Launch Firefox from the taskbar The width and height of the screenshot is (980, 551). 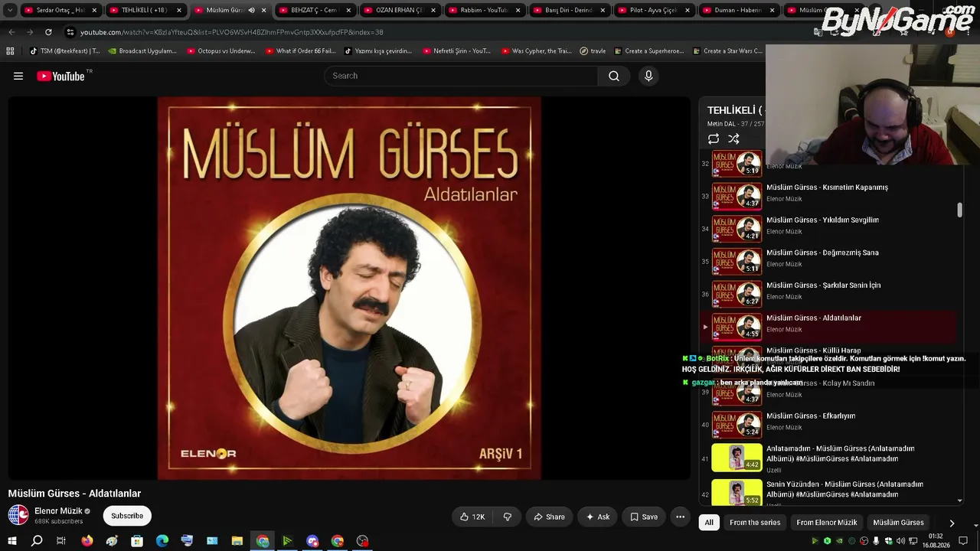click(x=87, y=541)
